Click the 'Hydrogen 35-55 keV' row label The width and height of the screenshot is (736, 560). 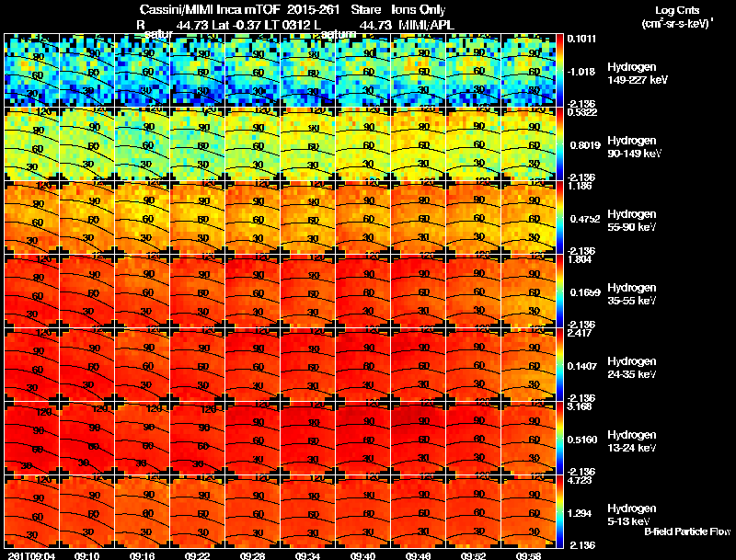(632, 294)
